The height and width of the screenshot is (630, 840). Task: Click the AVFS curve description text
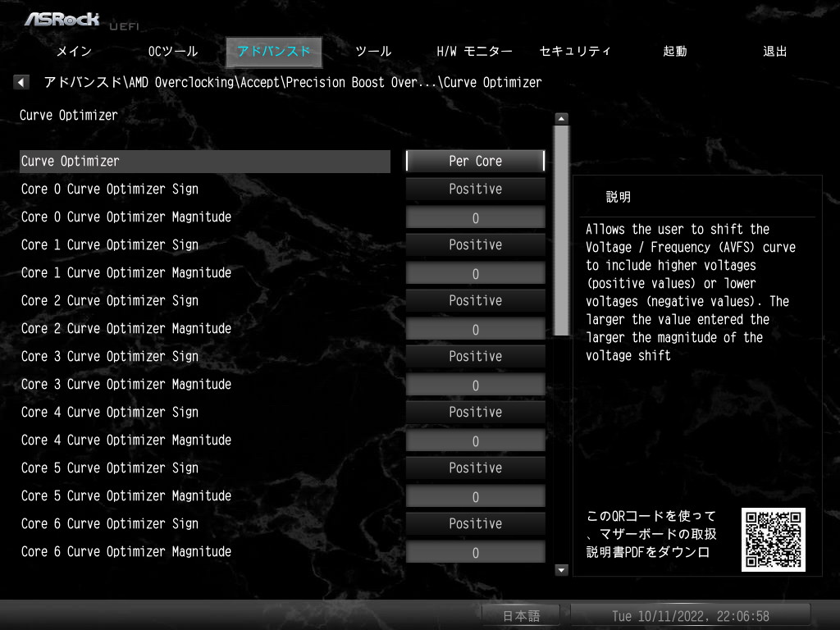click(691, 293)
